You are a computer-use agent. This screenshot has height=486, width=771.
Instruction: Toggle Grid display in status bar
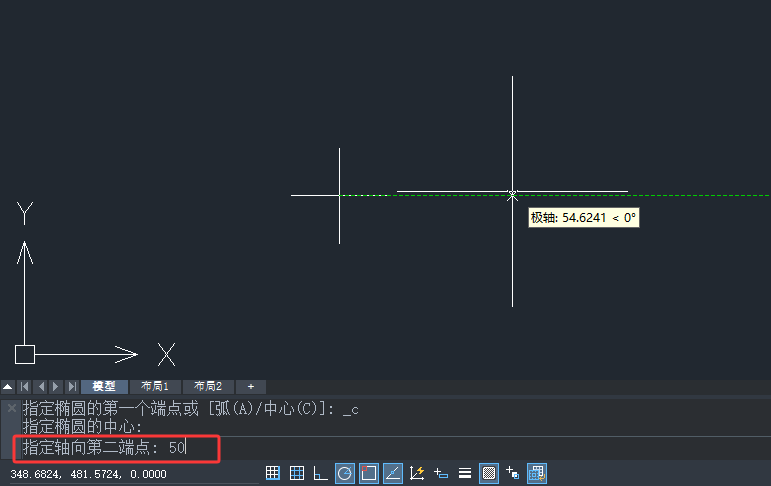coord(297,473)
